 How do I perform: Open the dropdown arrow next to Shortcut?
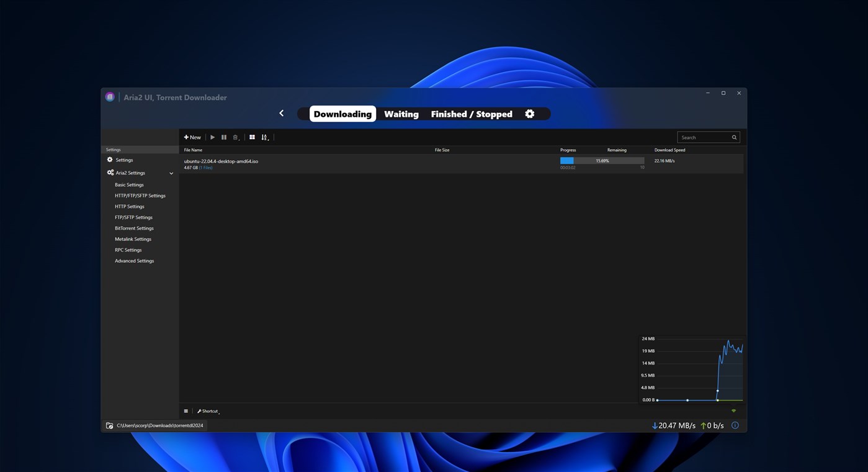point(219,412)
